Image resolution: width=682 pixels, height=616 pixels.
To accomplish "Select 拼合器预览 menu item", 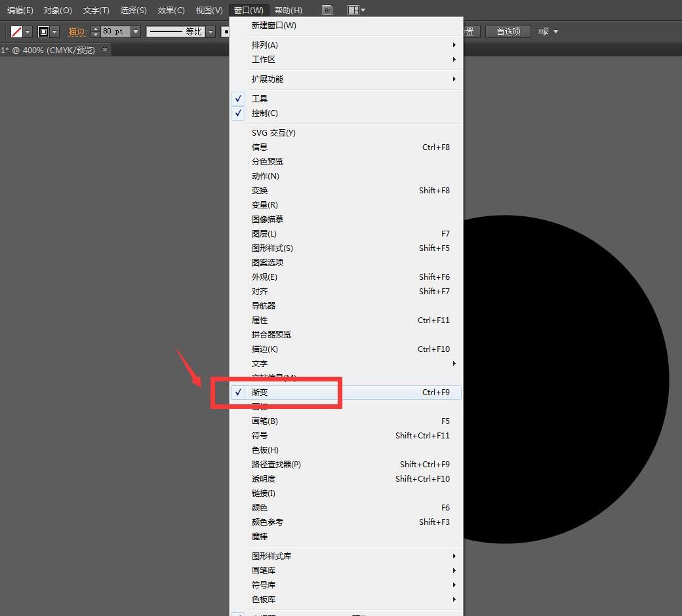I will pos(346,334).
